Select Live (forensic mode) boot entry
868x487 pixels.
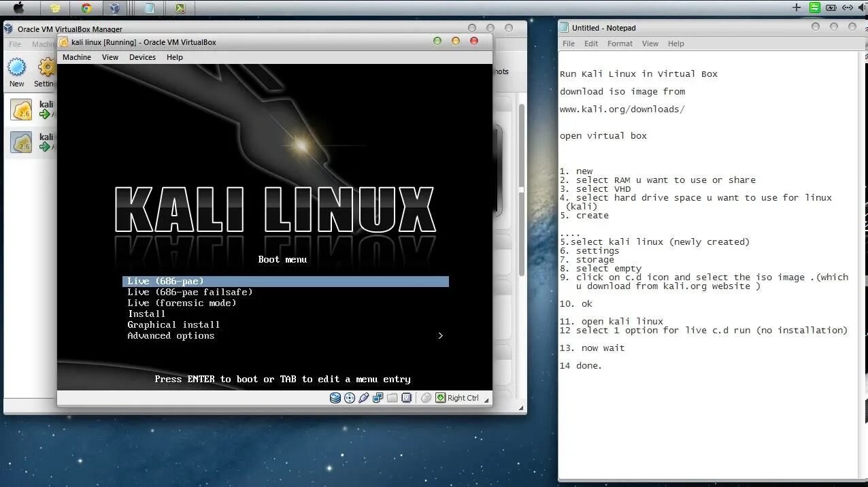(x=286, y=303)
